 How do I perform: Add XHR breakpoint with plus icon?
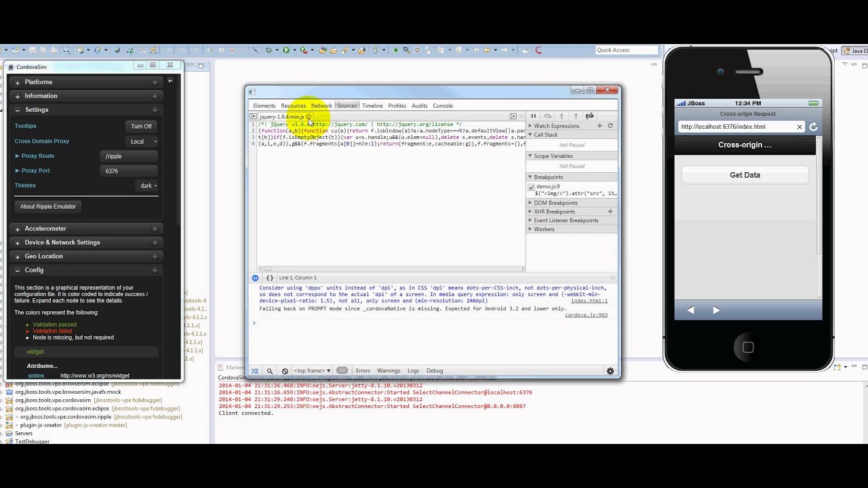tap(610, 211)
